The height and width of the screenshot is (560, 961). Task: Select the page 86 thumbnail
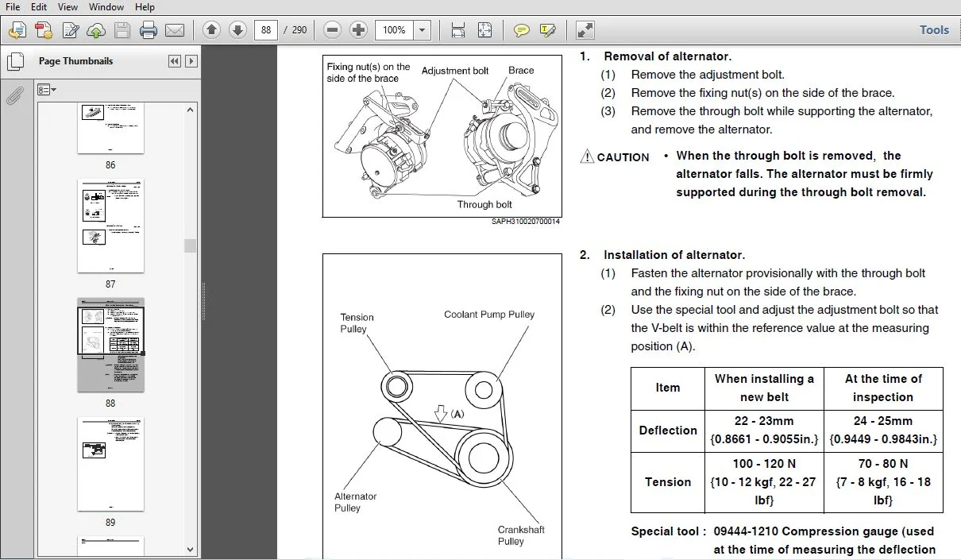point(110,128)
